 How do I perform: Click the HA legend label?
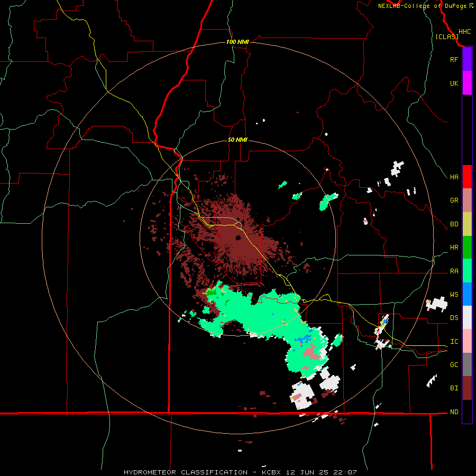[x=454, y=177]
